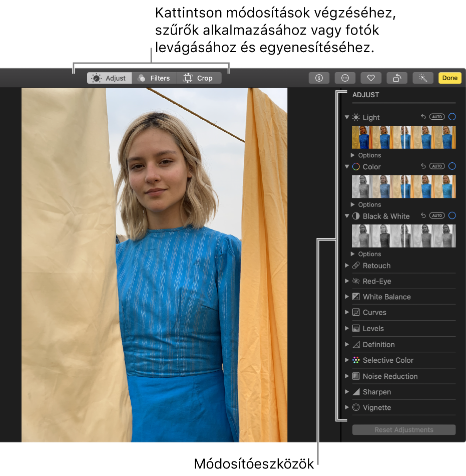
Task: Click Reset Adjustments button
Action: [x=404, y=430]
